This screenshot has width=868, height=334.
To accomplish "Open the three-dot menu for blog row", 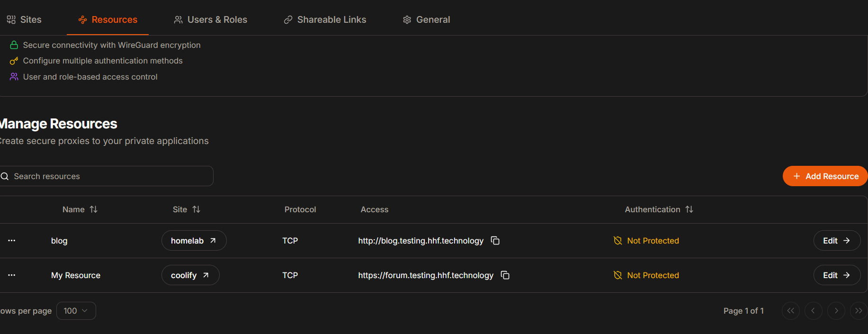I will [12, 241].
